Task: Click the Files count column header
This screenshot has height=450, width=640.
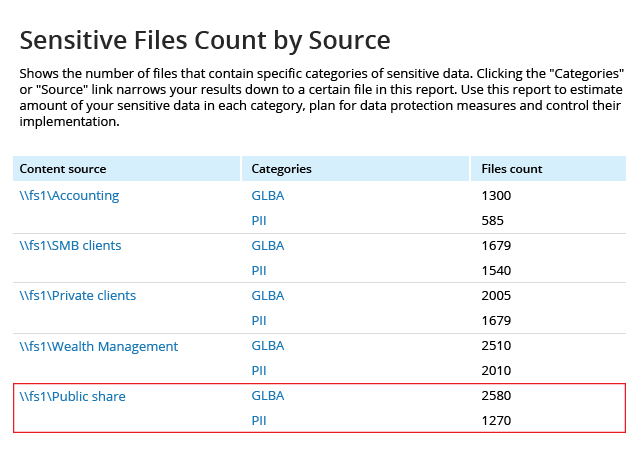Action: [512, 169]
